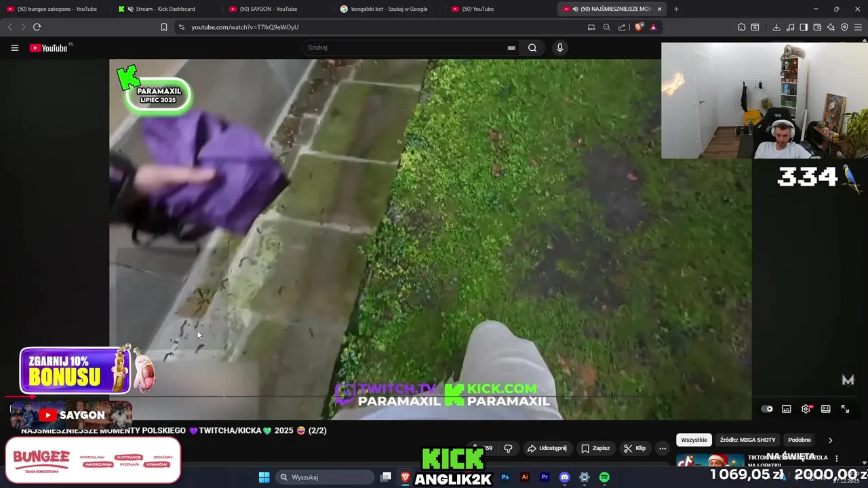Close the NAJŚMIESZNIEJSZE MOMENTY tab
The height and width of the screenshot is (488, 868).
pyautogui.click(x=659, y=9)
